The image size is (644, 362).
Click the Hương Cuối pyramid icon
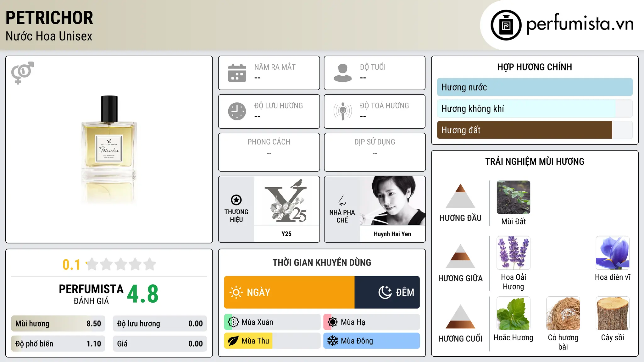click(460, 316)
